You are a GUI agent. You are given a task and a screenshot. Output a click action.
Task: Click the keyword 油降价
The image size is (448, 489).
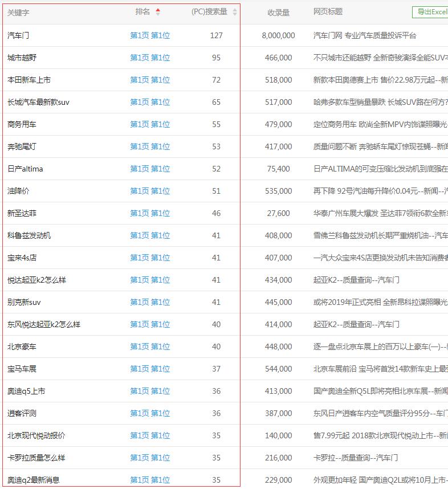tap(18, 191)
